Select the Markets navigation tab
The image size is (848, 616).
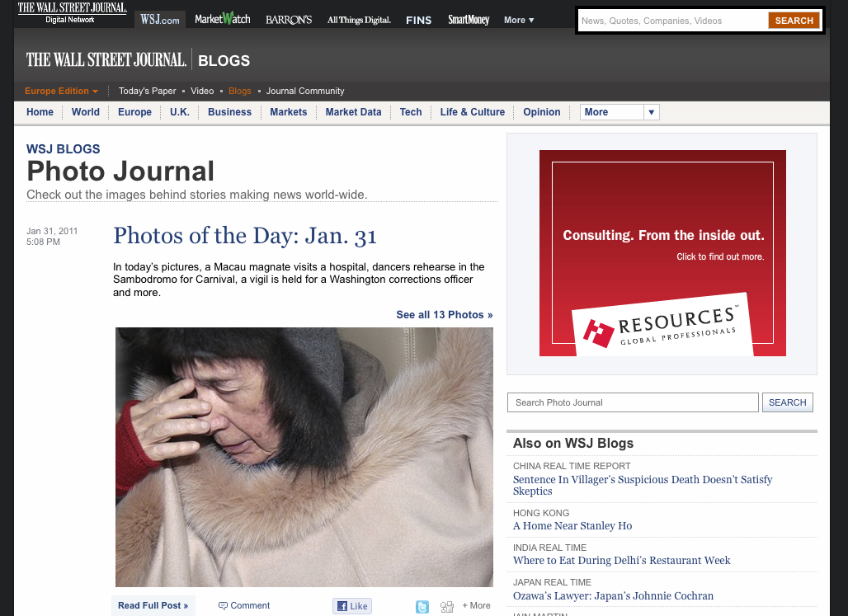288,112
